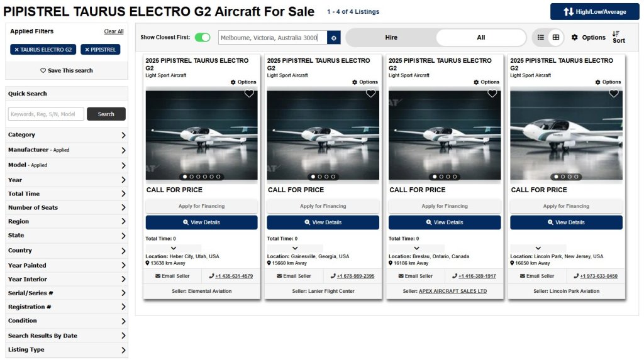Select the Hire tab
The image size is (644, 360).
point(391,38)
